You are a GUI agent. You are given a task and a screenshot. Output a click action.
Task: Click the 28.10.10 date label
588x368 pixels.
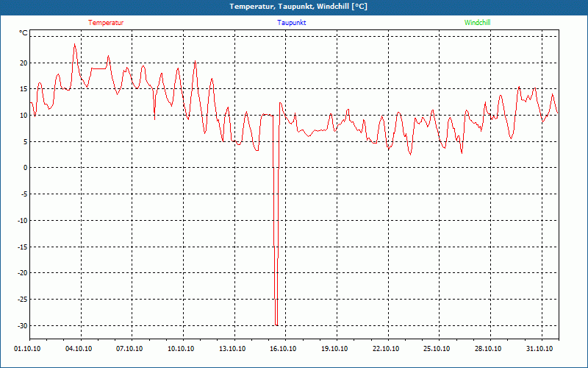[x=488, y=349]
